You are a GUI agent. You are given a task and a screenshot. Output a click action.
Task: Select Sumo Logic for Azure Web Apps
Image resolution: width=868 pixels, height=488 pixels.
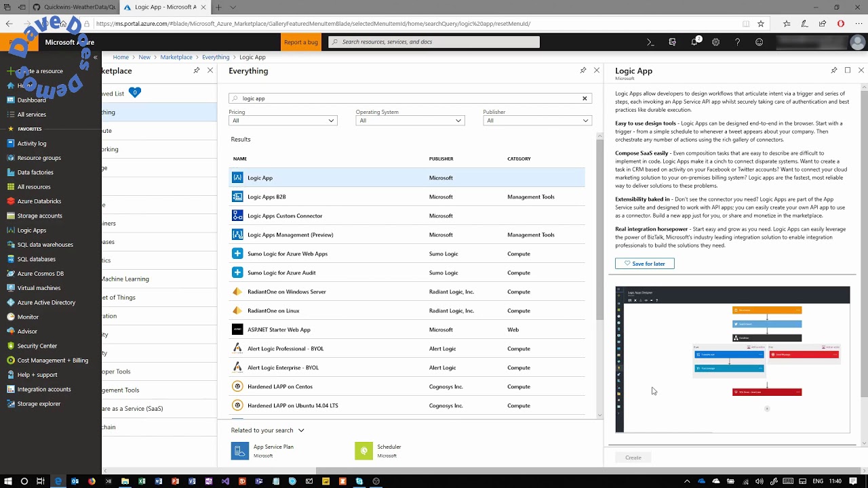407,253
